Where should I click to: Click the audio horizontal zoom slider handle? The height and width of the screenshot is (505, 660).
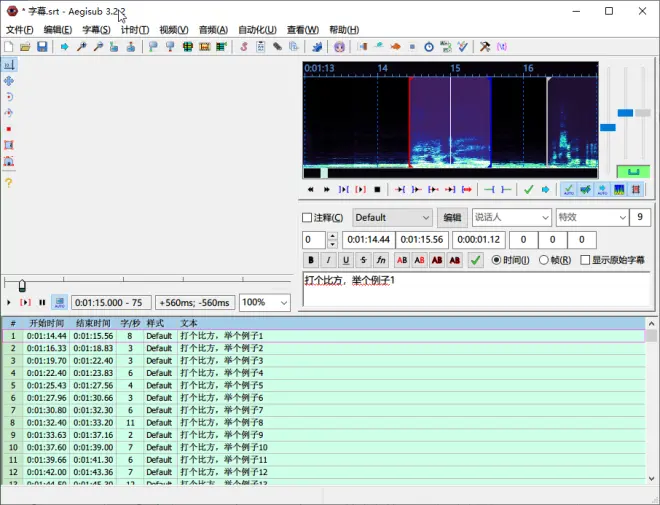click(608, 128)
